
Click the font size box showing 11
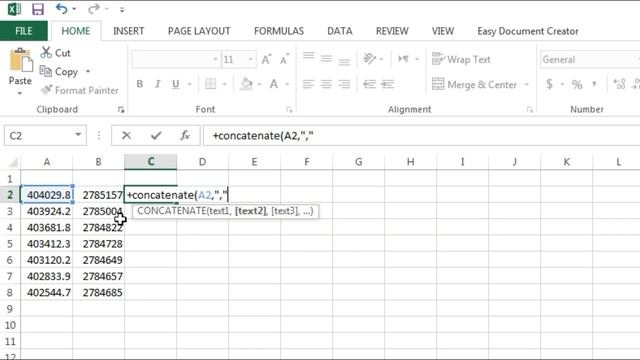point(239,60)
